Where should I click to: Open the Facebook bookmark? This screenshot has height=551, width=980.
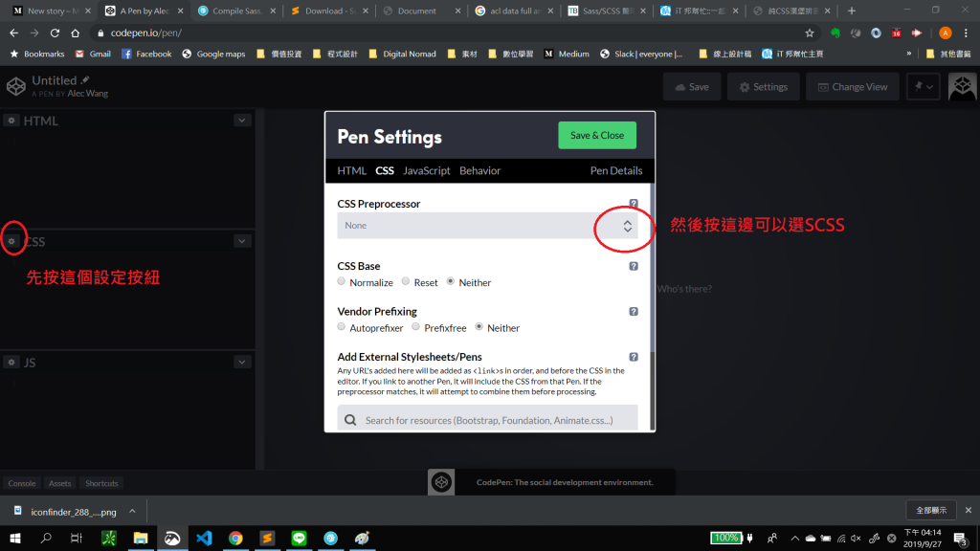click(146, 54)
